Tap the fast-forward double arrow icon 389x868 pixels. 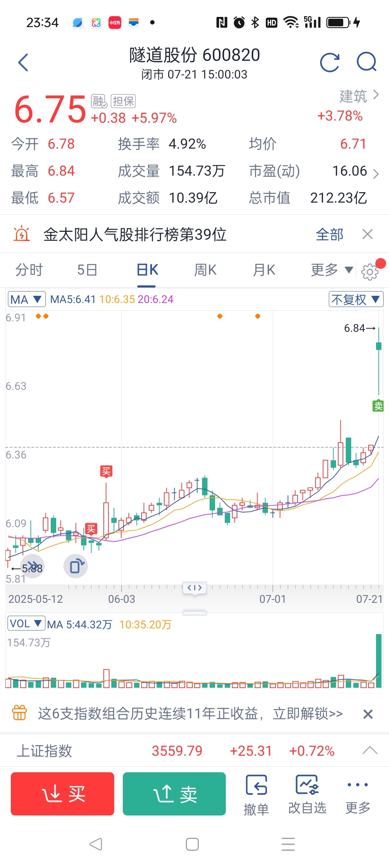32,566
